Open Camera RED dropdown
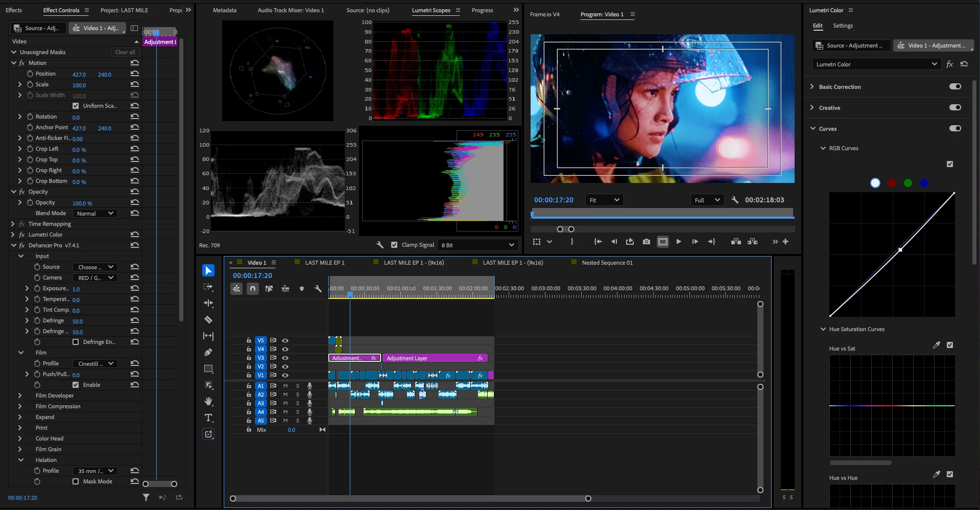 [x=95, y=277]
